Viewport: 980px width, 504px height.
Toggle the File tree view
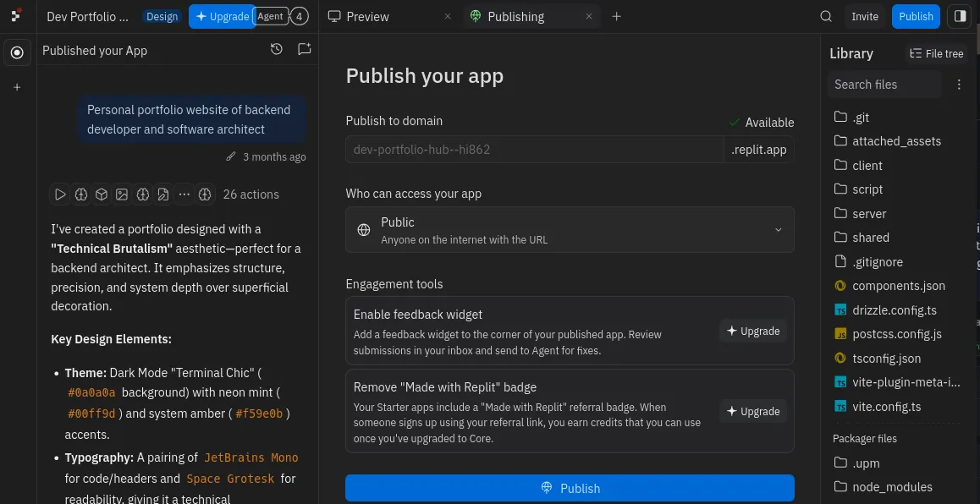(936, 53)
